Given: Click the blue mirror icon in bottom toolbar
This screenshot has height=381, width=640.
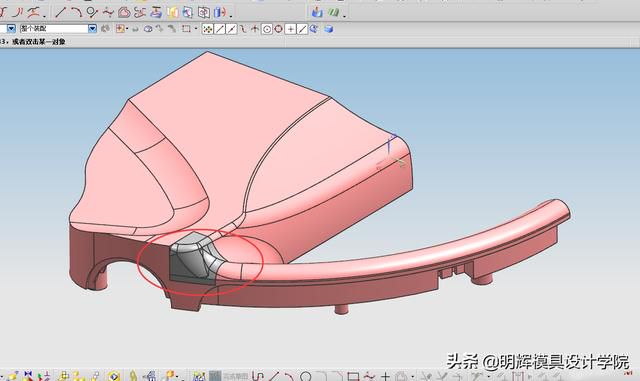Looking at the screenshot, I should click(x=28, y=376).
